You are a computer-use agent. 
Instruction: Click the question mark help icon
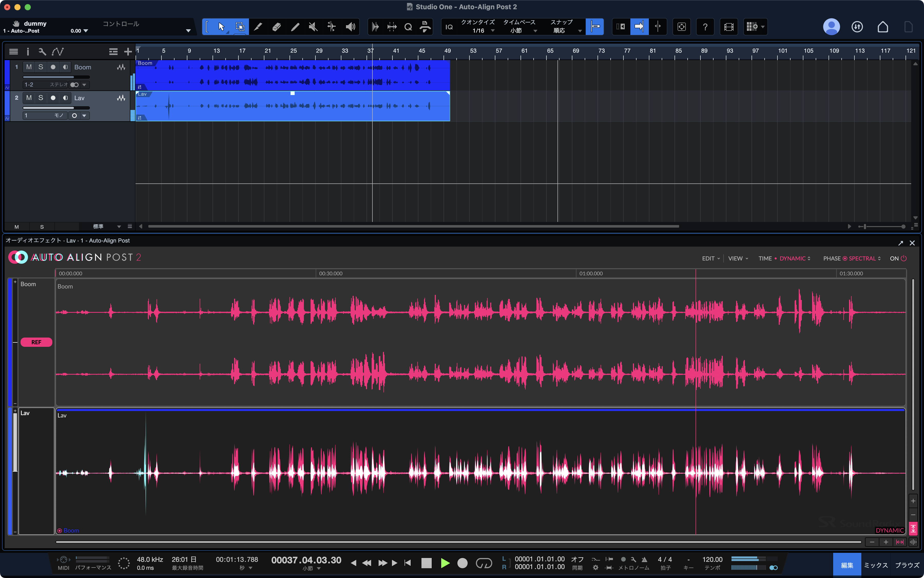(705, 27)
